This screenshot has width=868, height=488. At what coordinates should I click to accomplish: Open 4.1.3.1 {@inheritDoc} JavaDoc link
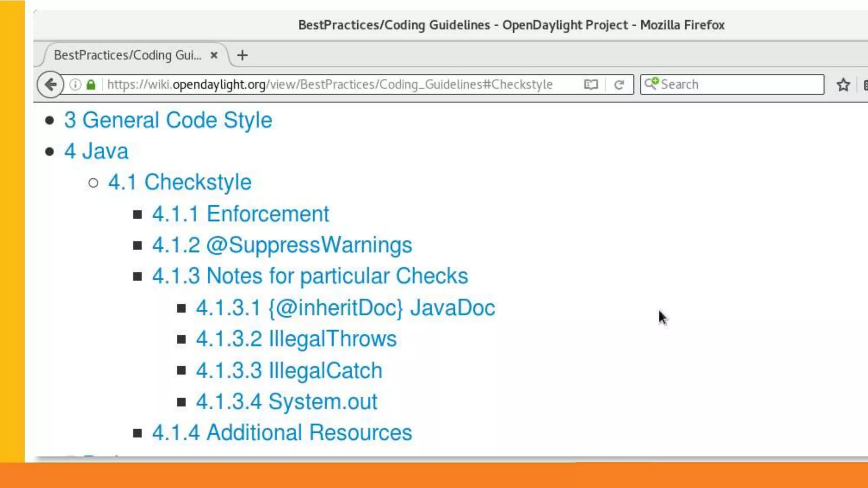(x=345, y=308)
